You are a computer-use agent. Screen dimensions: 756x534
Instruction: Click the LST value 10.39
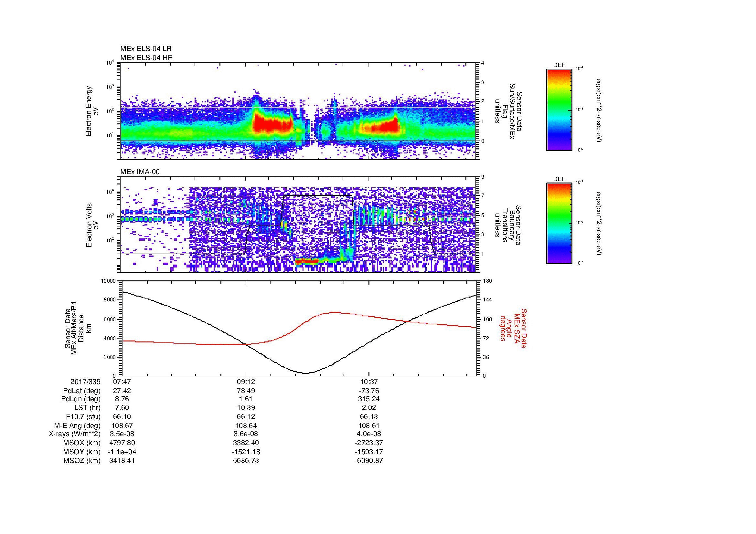(246, 408)
